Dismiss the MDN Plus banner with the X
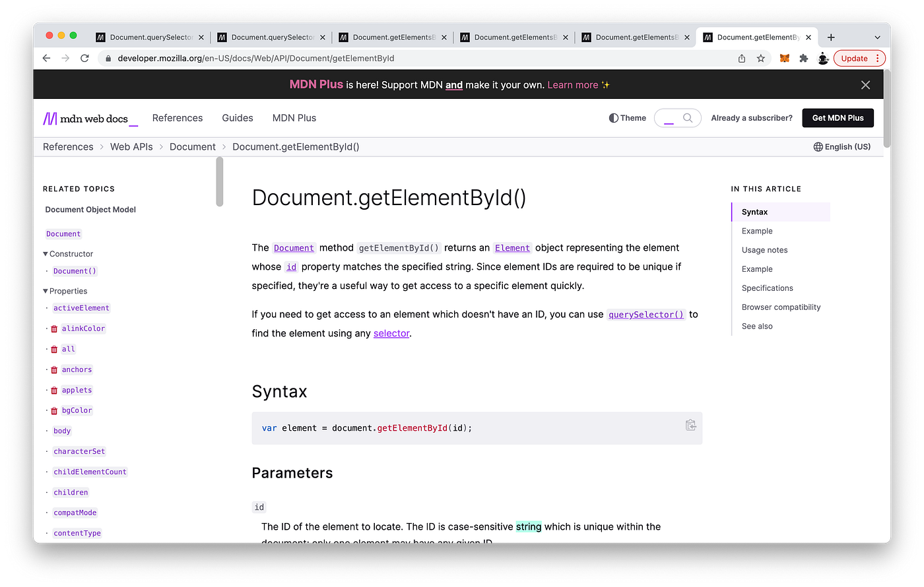 (865, 84)
